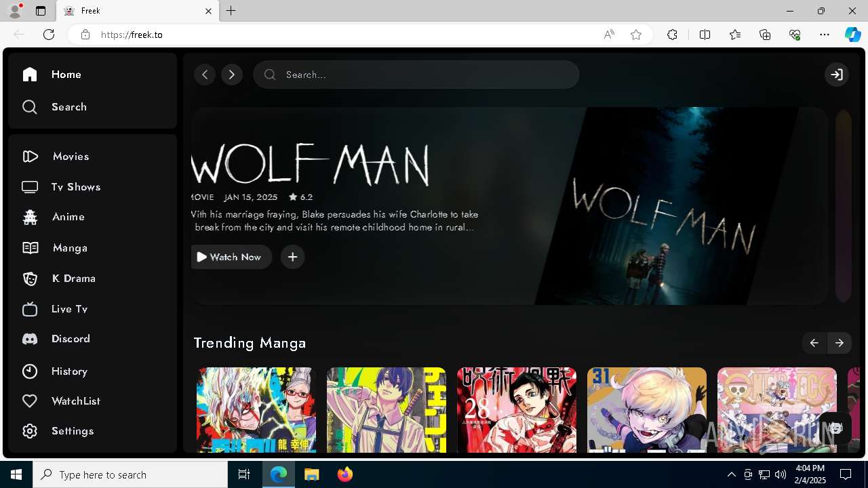The image size is (868, 488).
Task: Refresh the browser page
Action: [x=49, y=35]
